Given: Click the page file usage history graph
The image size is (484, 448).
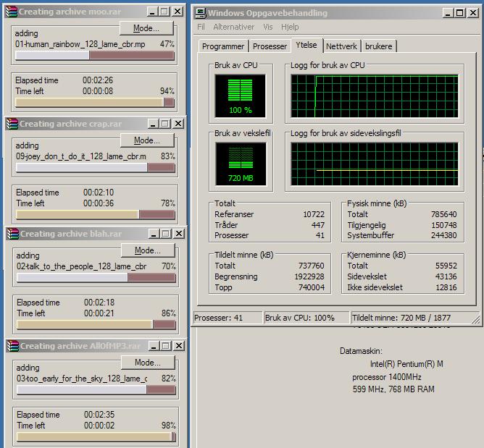Looking at the screenshot, I should coord(375,164).
